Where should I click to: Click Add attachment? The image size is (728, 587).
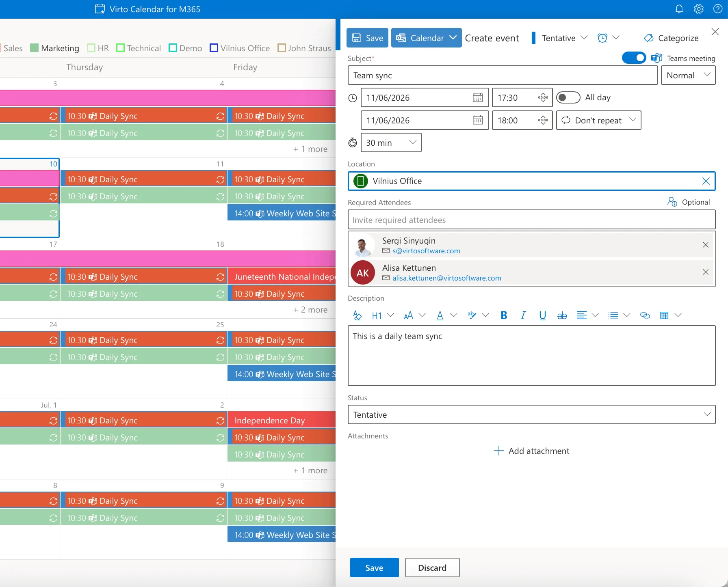tap(531, 451)
